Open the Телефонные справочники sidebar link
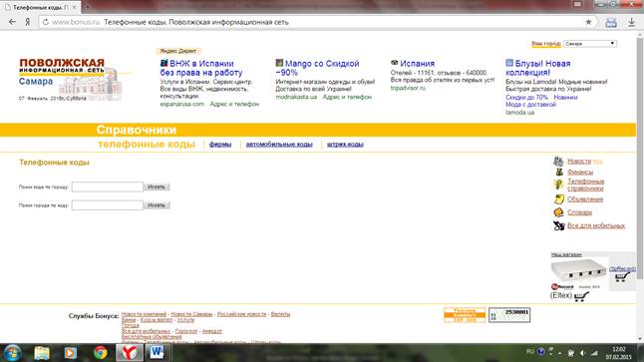This screenshot has width=644, height=362. pyautogui.click(x=585, y=184)
